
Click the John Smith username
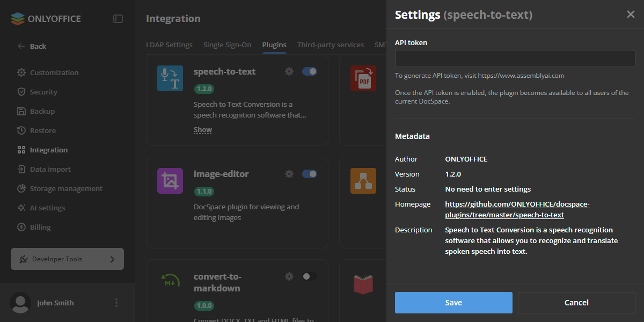(55, 303)
